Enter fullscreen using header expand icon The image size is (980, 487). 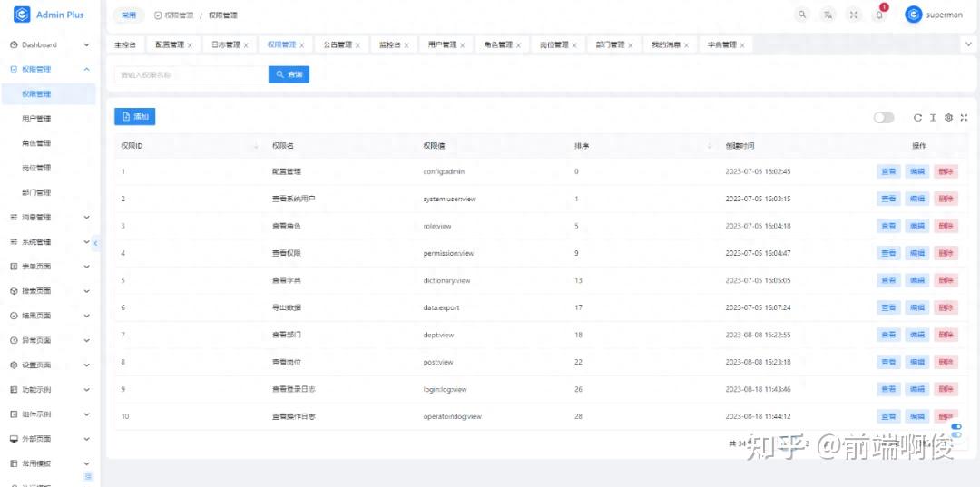click(853, 15)
